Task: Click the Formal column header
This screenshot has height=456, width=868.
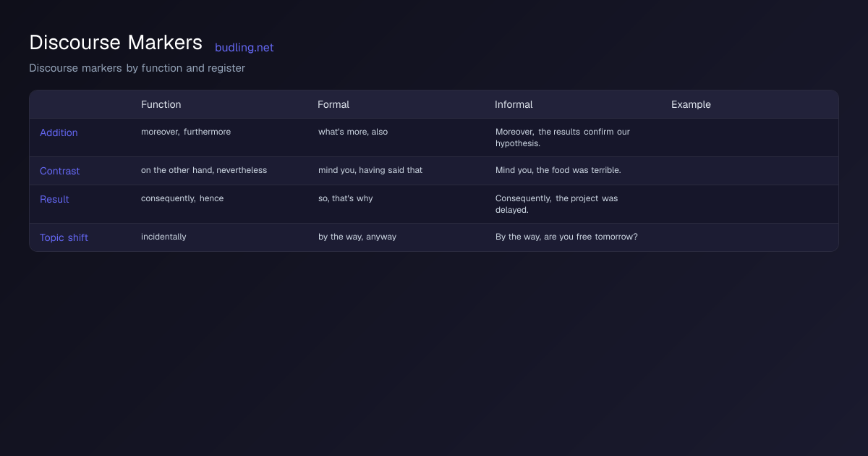Action: click(333, 104)
